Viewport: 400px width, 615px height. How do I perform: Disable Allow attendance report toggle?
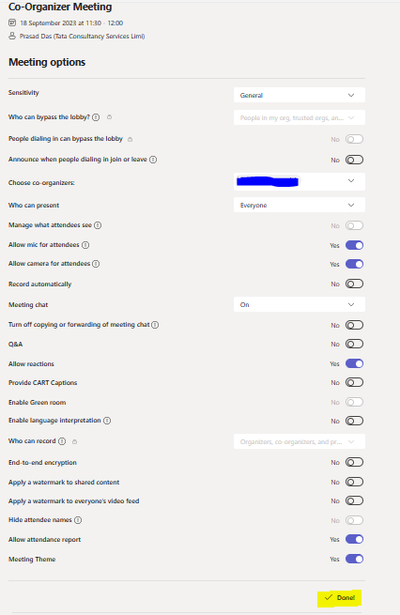(x=354, y=539)
